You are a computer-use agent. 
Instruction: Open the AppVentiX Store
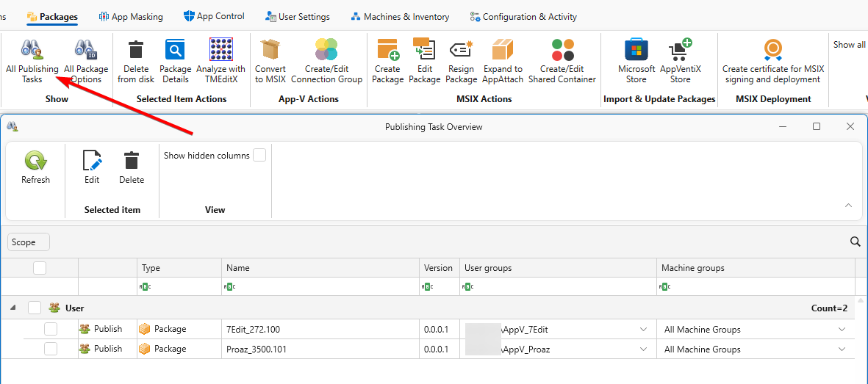coord(681,61)
